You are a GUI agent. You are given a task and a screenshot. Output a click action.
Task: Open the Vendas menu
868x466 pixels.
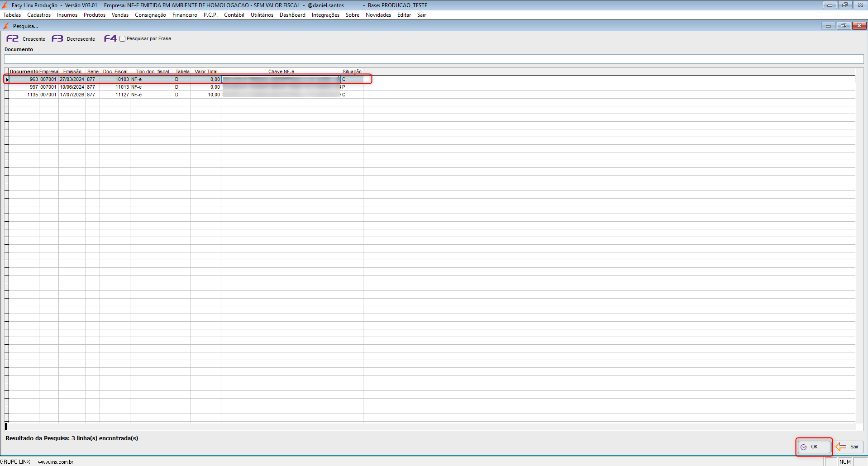tap(120, 15)
